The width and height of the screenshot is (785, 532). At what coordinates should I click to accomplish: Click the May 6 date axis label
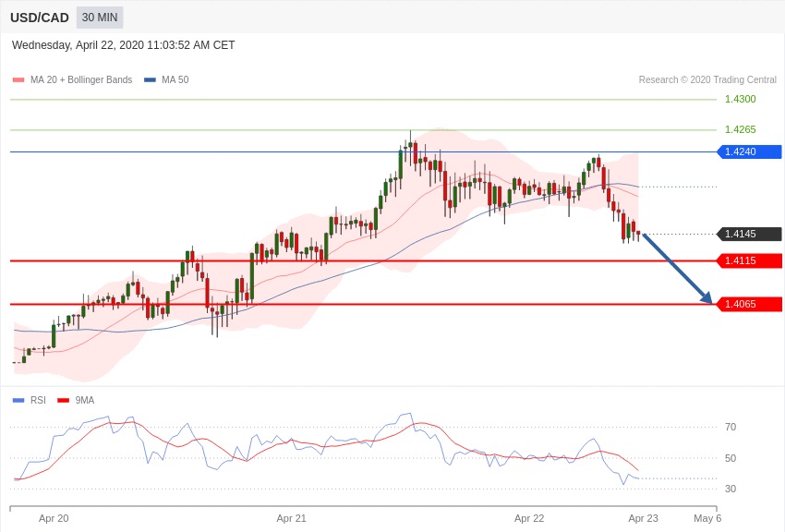(x=707, y=518)
